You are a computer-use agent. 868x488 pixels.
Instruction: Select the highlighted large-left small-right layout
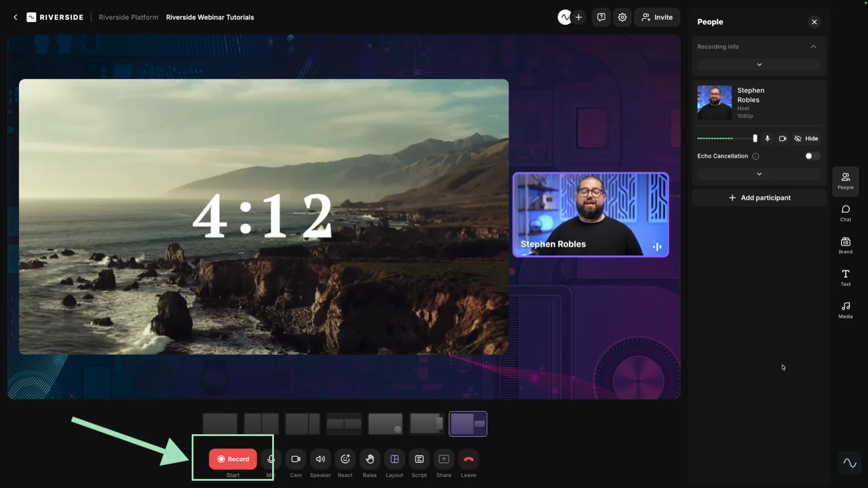(468, 424)
